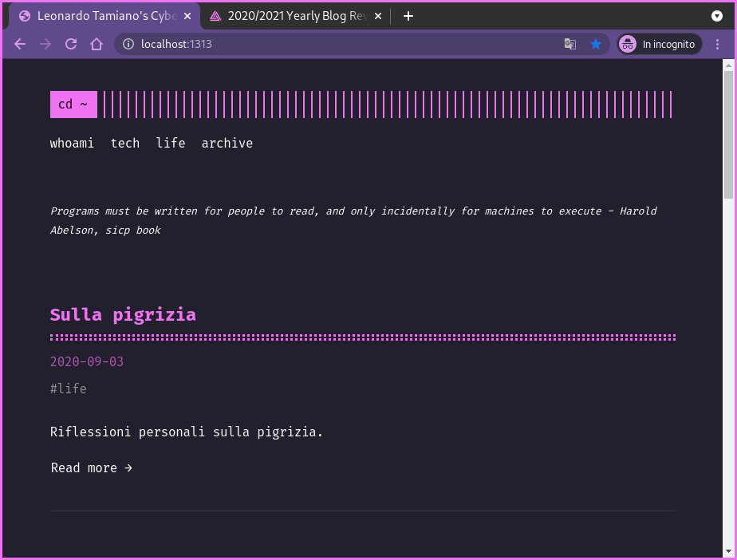This screenshot has height=560, width=737.
Task: Click the Harold Abelson quote text
Action: click(x=353, y=220)
